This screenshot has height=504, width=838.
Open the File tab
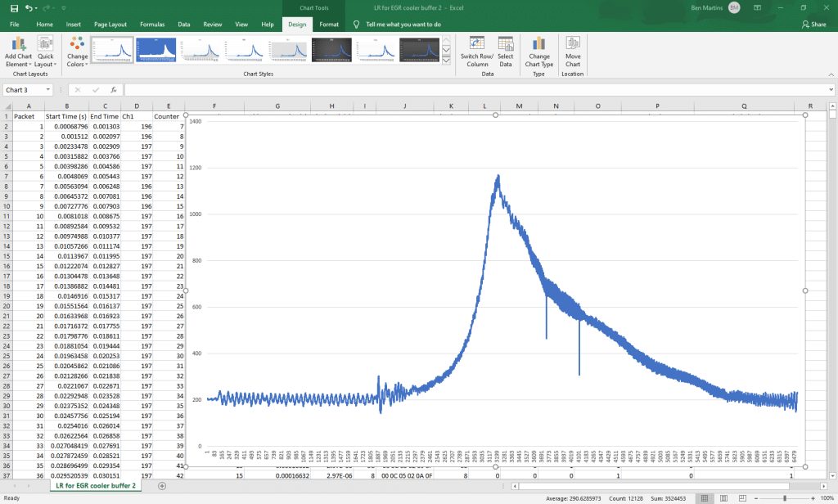[x=15, y=24]
